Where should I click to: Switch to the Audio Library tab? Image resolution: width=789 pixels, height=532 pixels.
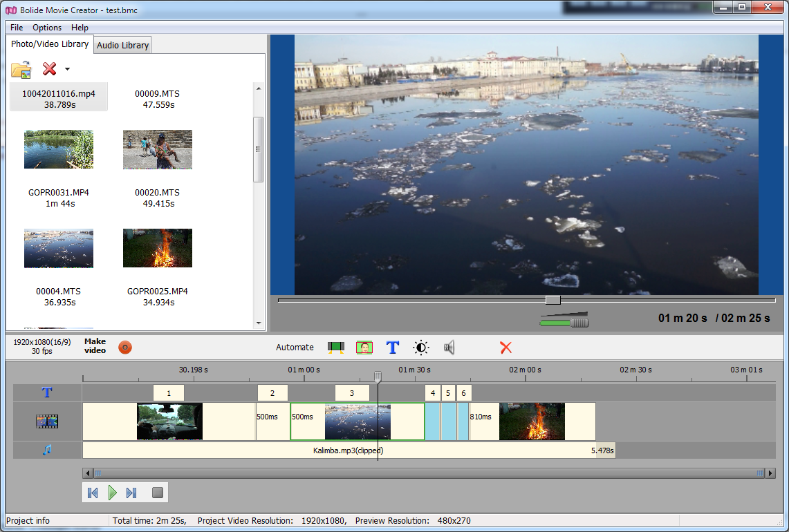122,46
